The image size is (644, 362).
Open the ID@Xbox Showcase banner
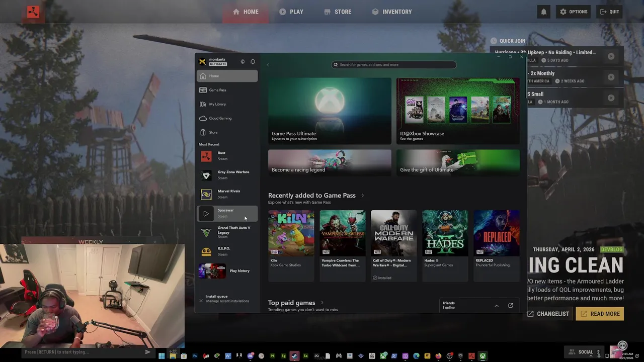(458, 111)
